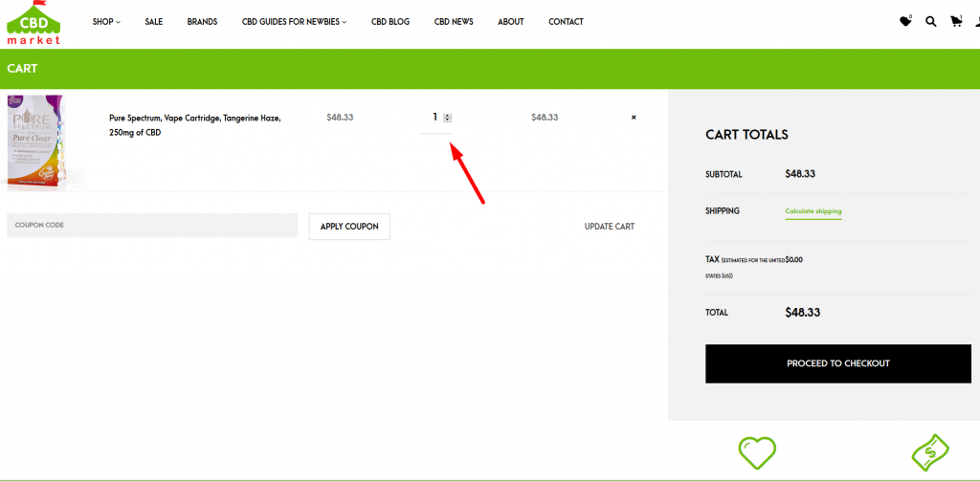This screenshot has height=481, width=980.
Task: Select the unit price $48.33 text
Action: 340,117
